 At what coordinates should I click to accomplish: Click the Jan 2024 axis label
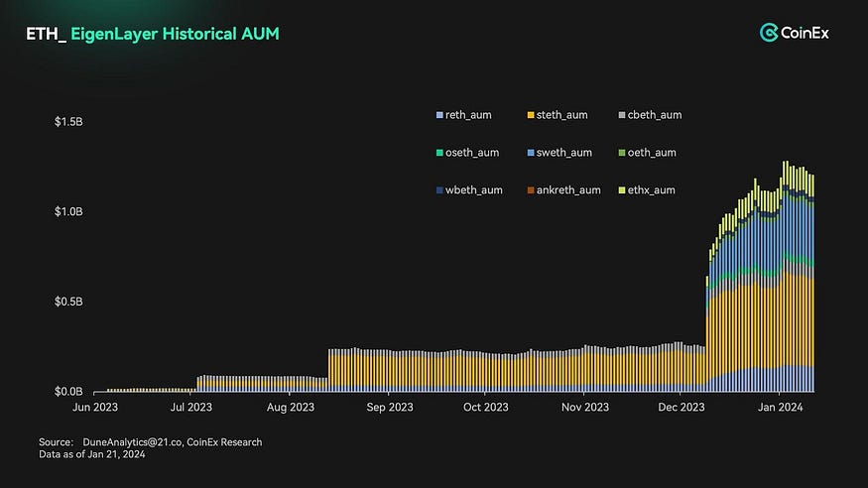pos(780,408)
